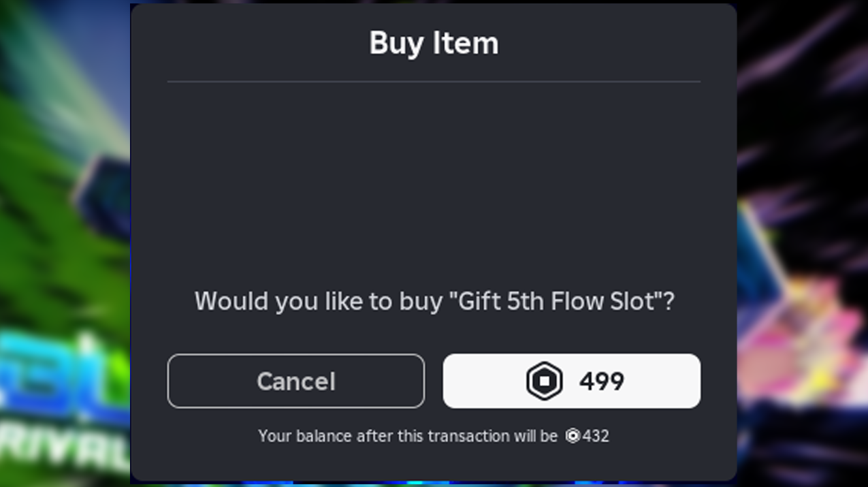
Task: Click the "Gift 5th Flow Slot" item name
Action: tap(556, 301)
